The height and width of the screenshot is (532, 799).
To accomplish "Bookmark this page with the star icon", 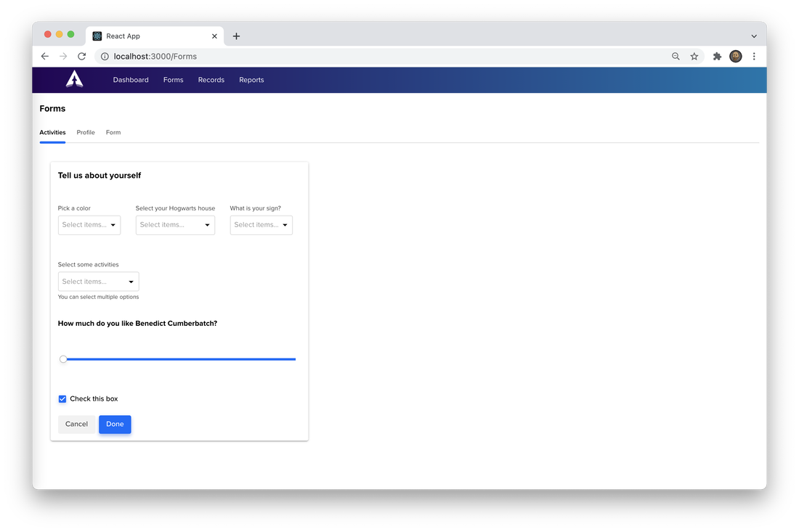I will click(694, 57).
